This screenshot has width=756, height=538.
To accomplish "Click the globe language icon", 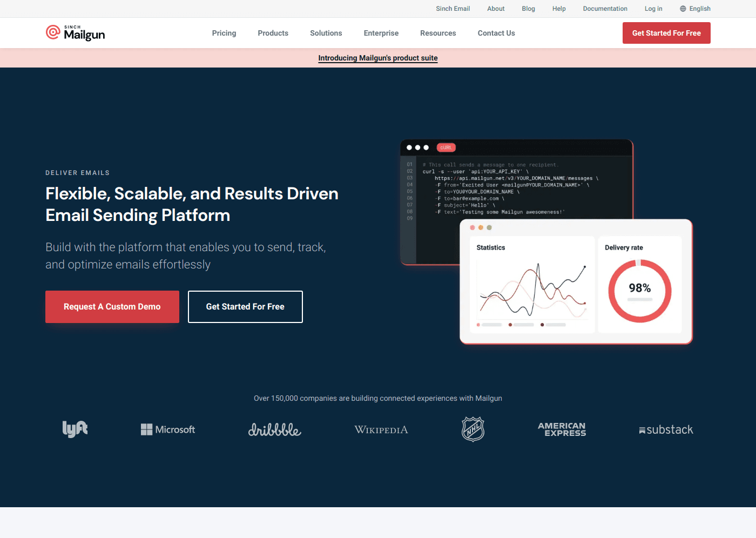I will pos(683,9).
